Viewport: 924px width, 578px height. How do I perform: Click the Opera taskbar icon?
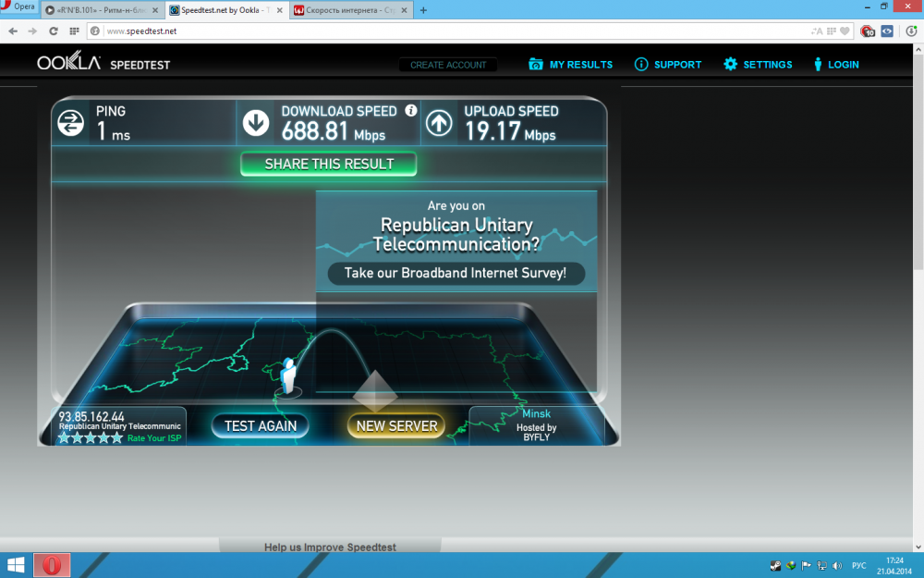point(52,566)
